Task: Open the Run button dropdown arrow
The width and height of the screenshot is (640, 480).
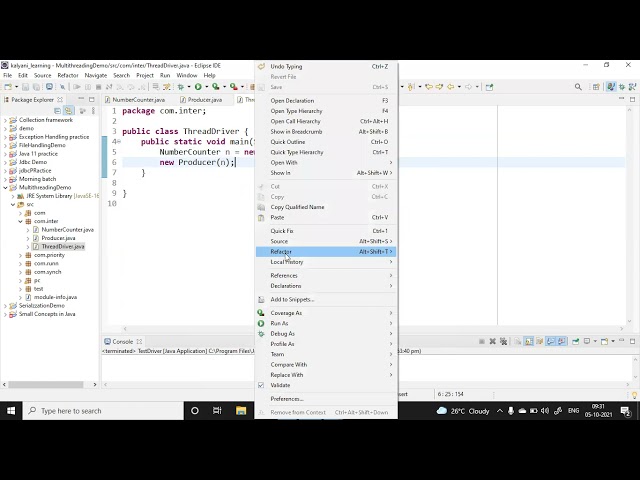Action: tap(206, 87)
